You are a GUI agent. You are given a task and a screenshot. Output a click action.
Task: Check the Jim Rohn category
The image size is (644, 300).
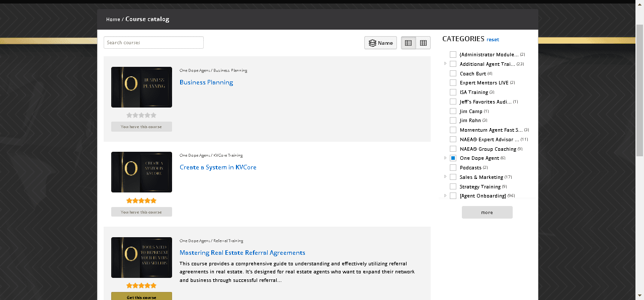click(x=453, y=121)
